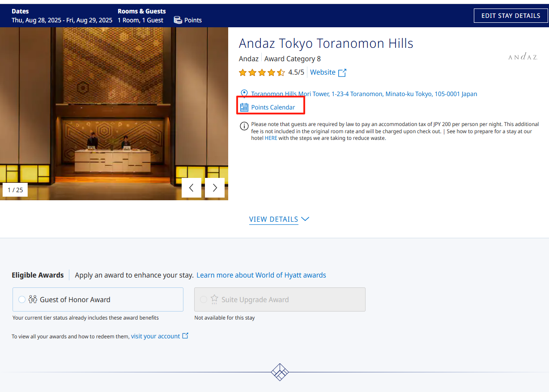Click the Points coins icon
The height and width of the screenshot is (392, 549).
pos(178,20)
